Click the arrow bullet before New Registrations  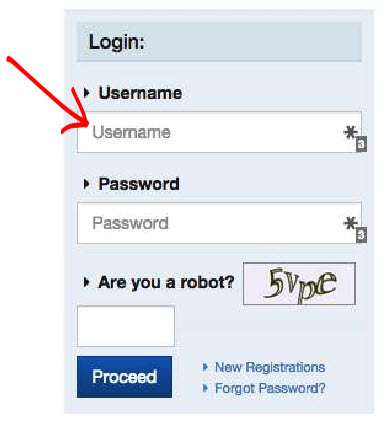[205, 367]
